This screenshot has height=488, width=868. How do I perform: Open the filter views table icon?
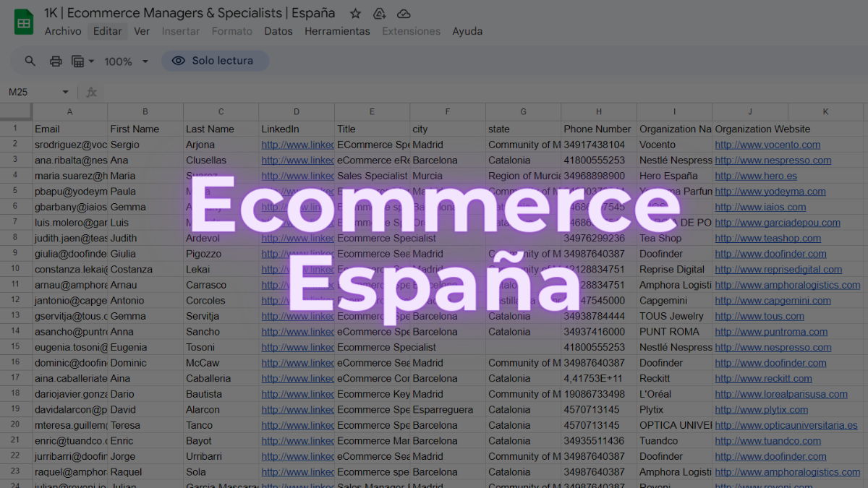point(78,61)
